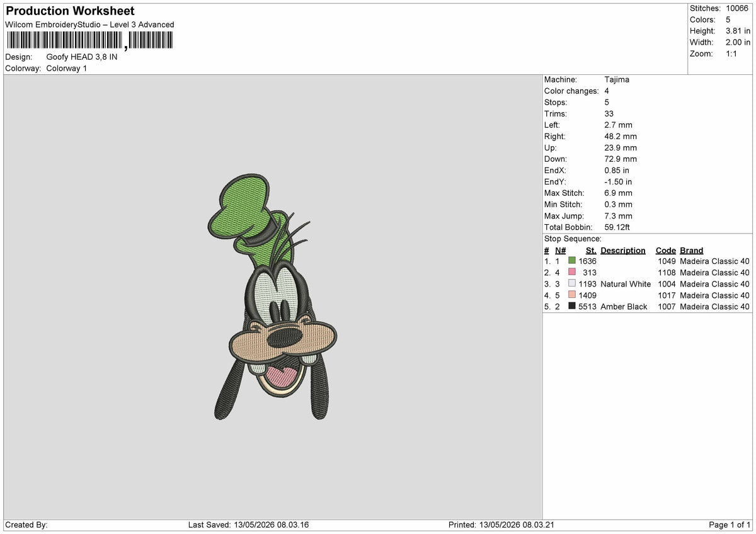Click the peach swatch for code 1017

point(572,295)
